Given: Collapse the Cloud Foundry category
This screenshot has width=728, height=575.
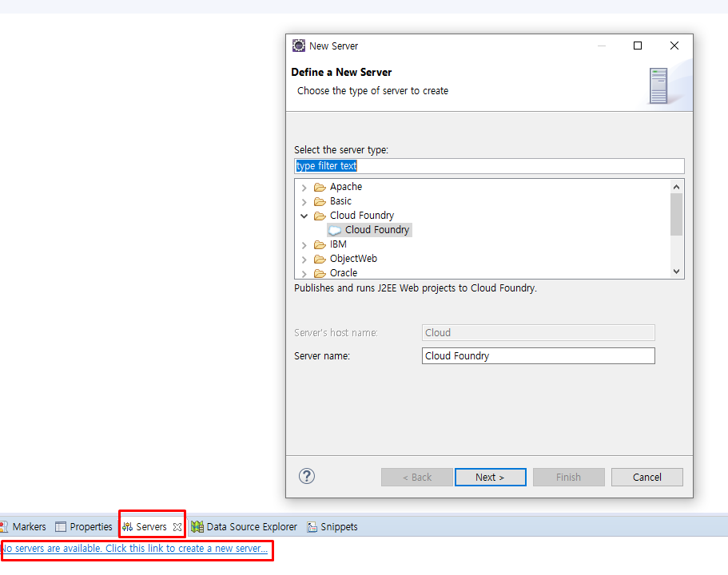Looking at the screenshot, I should click(304, 216).
